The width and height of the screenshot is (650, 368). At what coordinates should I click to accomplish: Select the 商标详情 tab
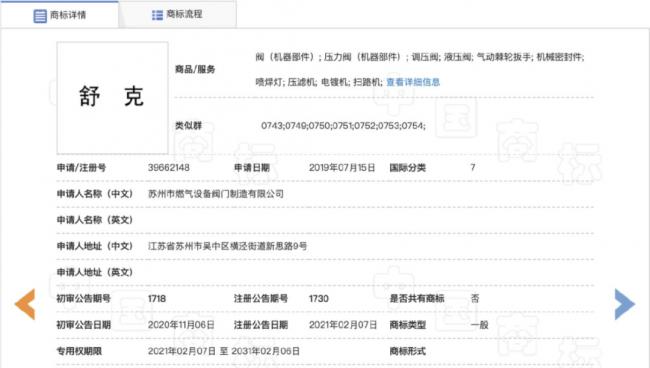60,15
